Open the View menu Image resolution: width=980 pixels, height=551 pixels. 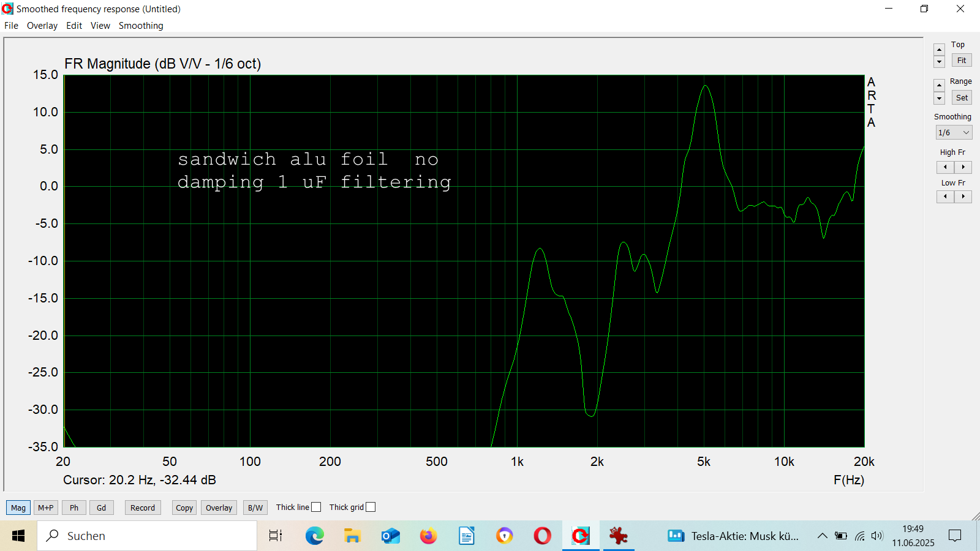[100, 26]
